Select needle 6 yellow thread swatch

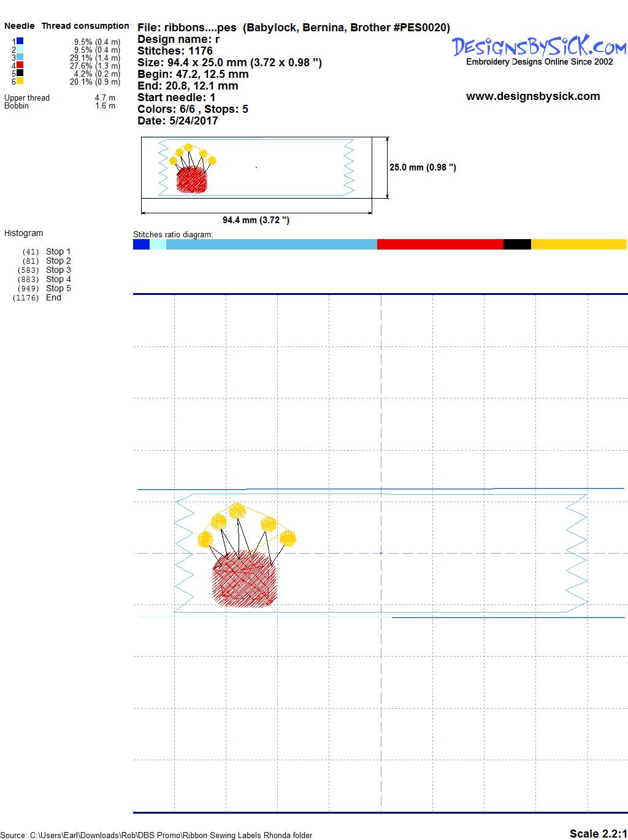[x=20, y=81]
